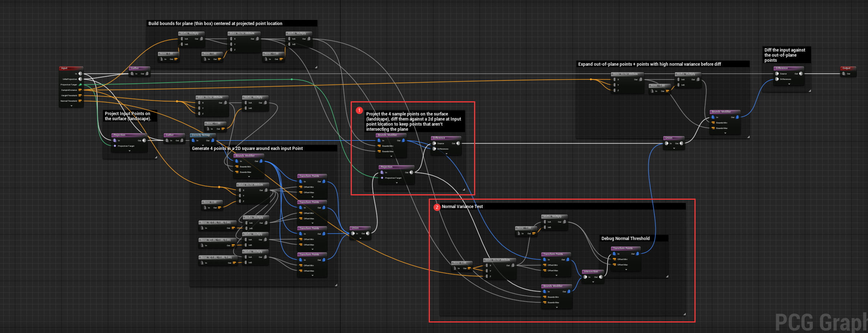Expand the Input node's settings chevron
868x333 pixels.
click(72, 105)
